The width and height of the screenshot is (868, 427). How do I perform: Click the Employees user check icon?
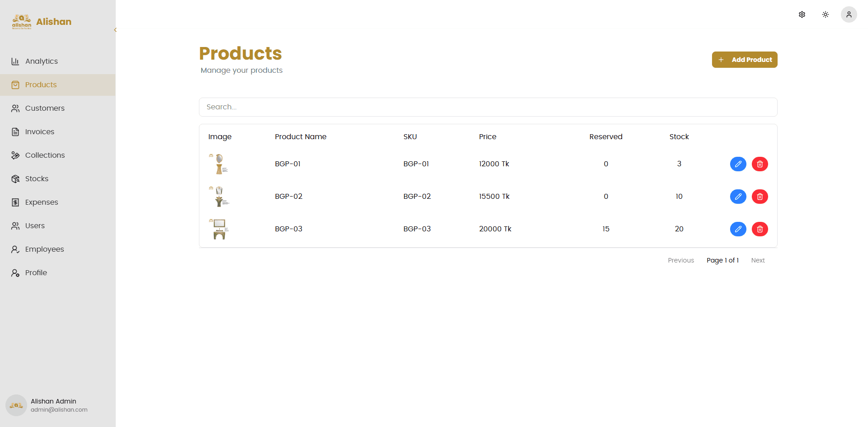[x=15, y=249]
